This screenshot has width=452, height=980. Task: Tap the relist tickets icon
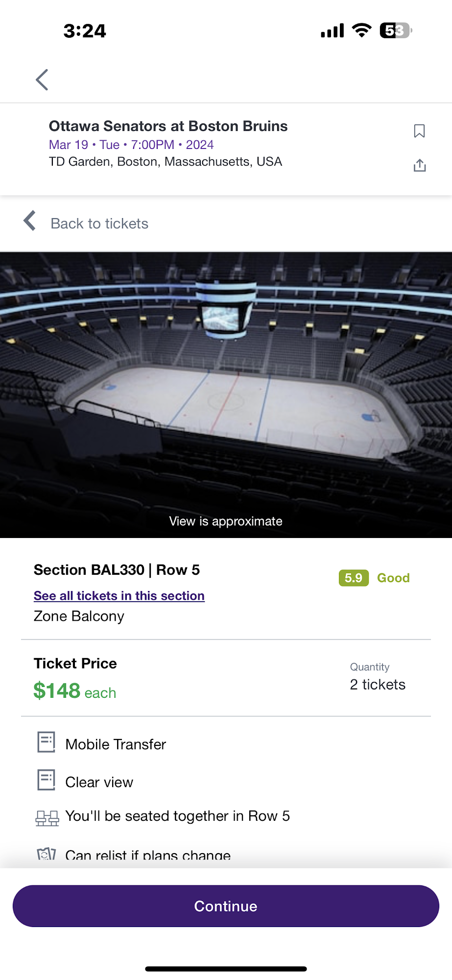(47, 855)
